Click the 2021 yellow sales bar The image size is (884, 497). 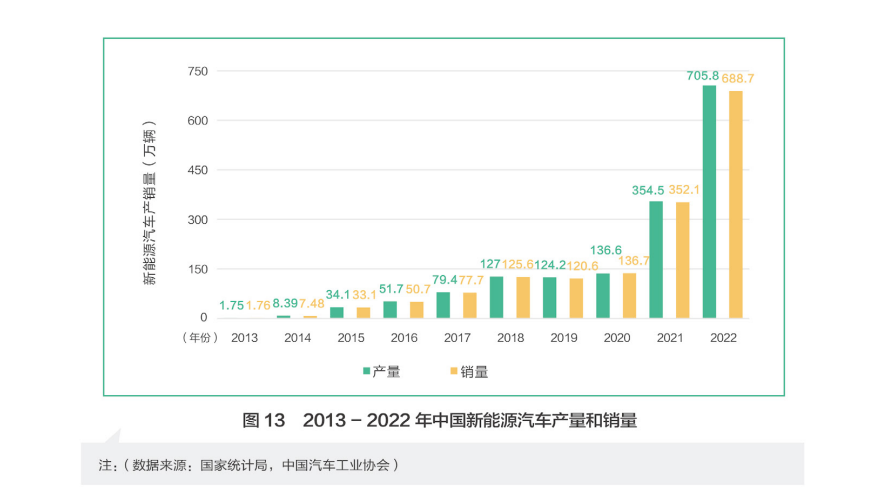pos(682,260)
